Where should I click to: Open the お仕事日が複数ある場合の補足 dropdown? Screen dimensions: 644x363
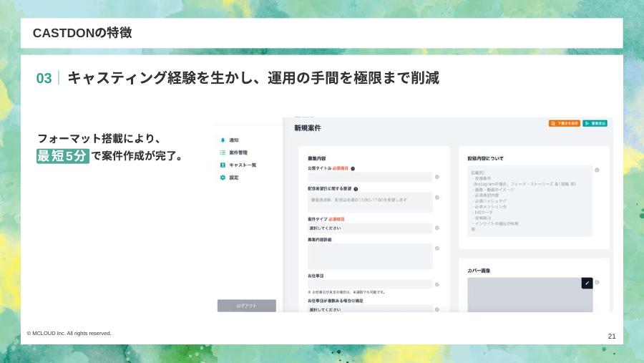point(370,309)
